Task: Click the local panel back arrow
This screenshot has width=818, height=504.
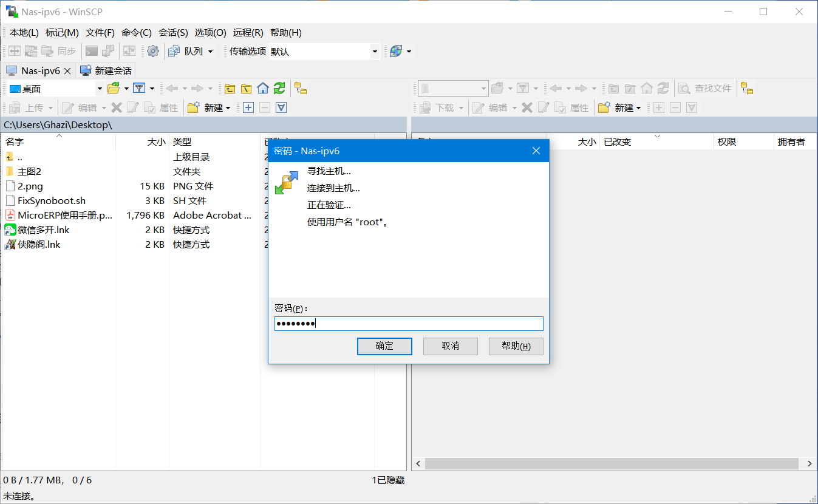Action: coord(172,89)
